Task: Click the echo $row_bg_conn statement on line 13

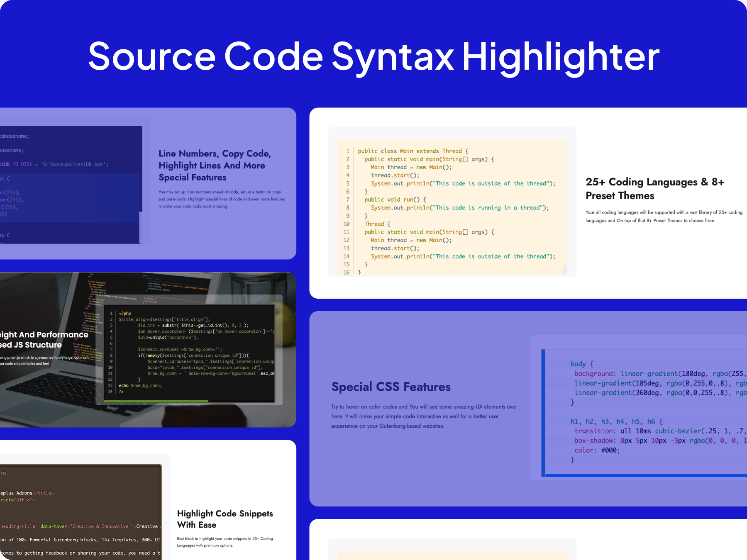Action: click(140, 385)
